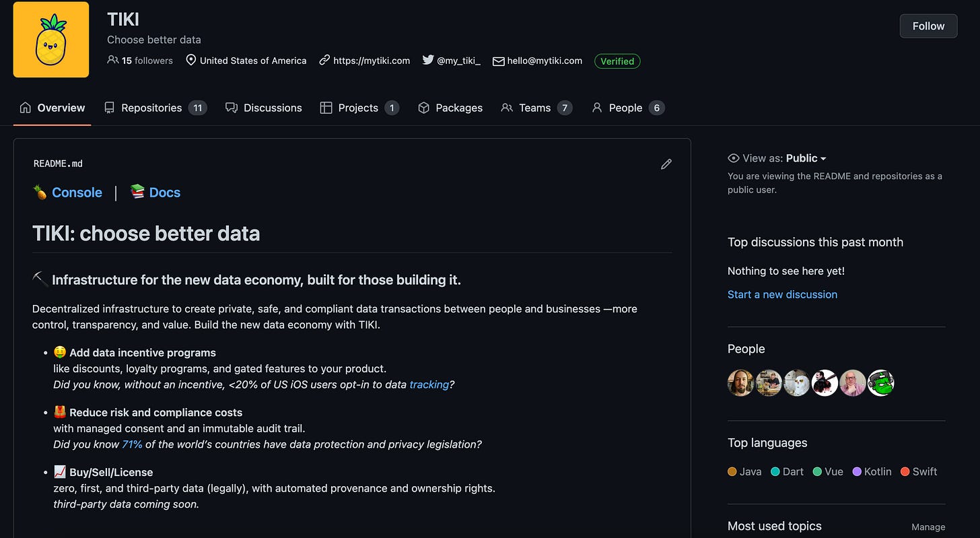980x538 pixels.
Task: Open the https://mytiki.com website link
Action: point(372,61)
